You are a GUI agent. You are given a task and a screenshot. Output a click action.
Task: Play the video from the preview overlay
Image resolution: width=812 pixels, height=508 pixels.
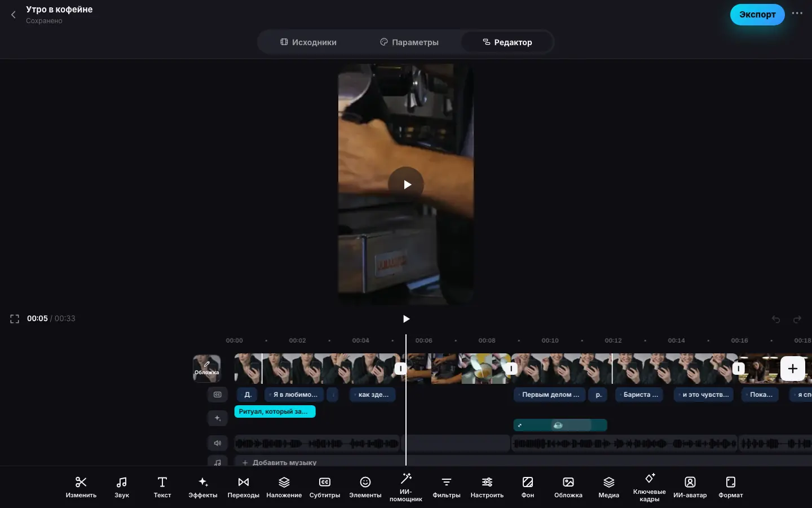(x=406, y=185)
